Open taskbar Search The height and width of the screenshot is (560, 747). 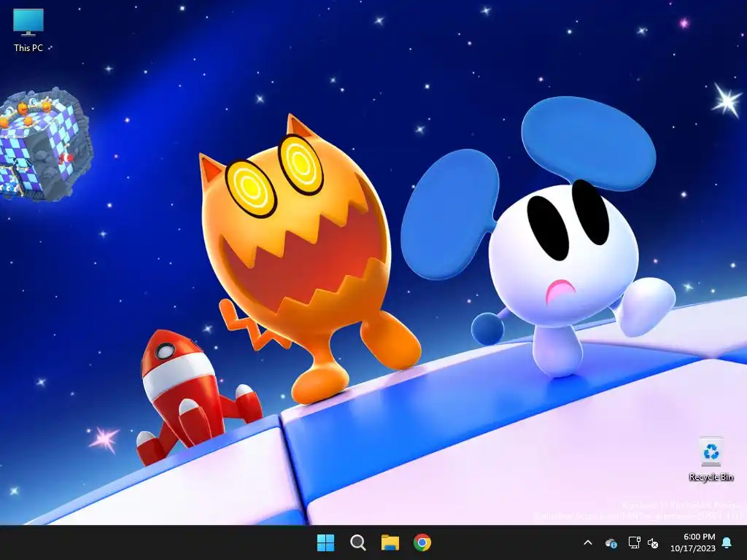pyautogui.click(x=357, y=542)
